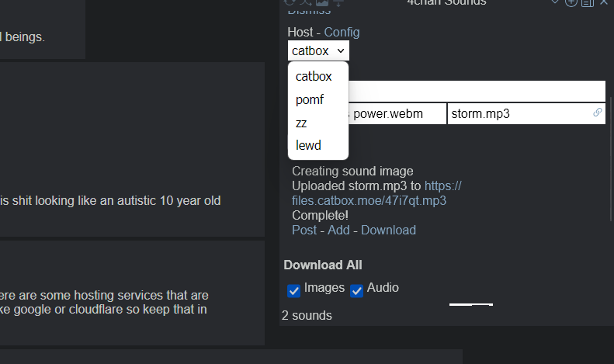Click the white download progress bar
Viewport: 614px width, 364px height.
coord(471,304)
